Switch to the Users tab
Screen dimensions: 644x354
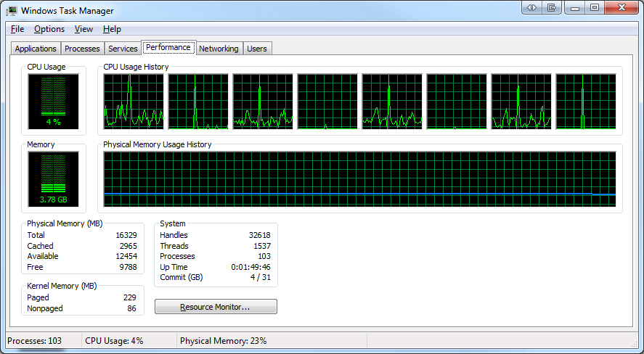[257, 49]
